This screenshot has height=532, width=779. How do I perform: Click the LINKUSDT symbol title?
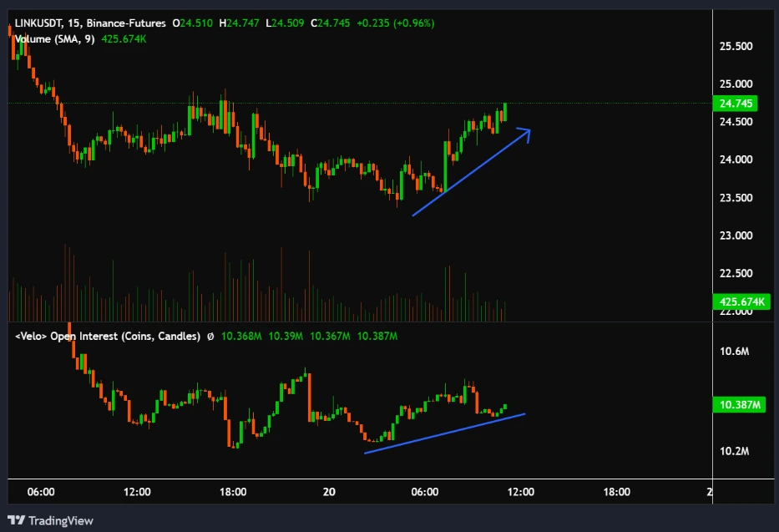90,23
